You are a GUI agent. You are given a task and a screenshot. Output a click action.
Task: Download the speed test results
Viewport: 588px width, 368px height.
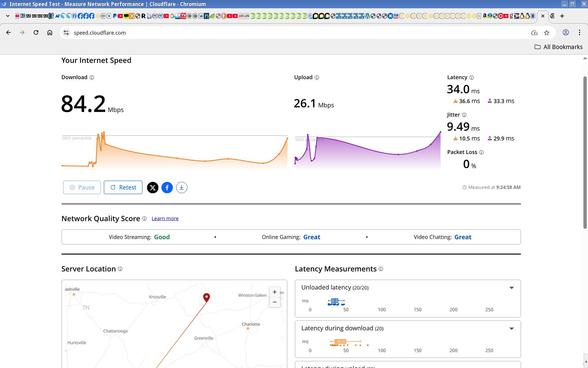[x=182, y=187]
